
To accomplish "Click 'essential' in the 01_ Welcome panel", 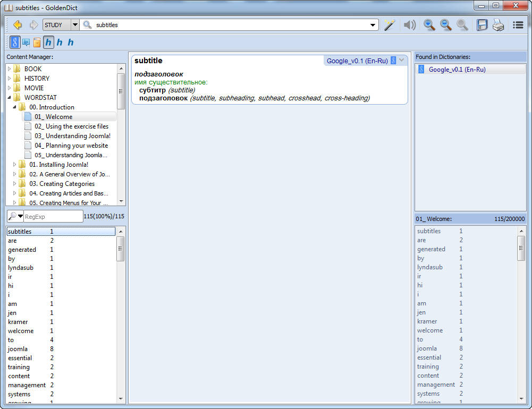I will 429,357.
